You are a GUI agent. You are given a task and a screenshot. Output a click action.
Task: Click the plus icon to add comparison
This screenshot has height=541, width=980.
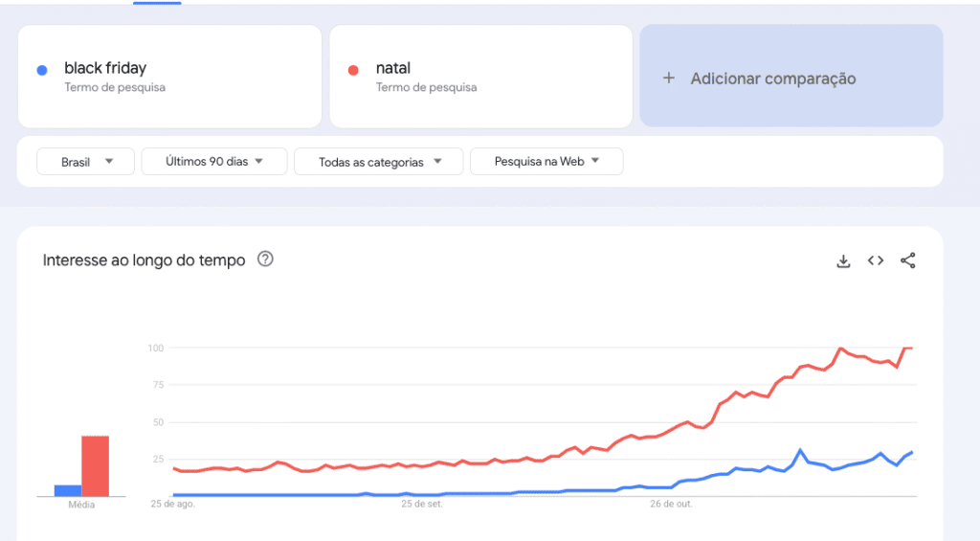669,79
